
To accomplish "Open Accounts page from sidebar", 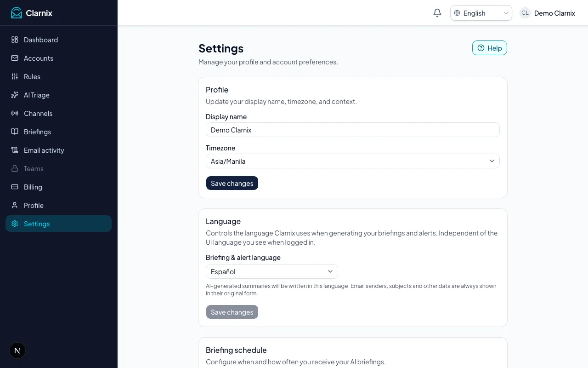I will point(58,58).
